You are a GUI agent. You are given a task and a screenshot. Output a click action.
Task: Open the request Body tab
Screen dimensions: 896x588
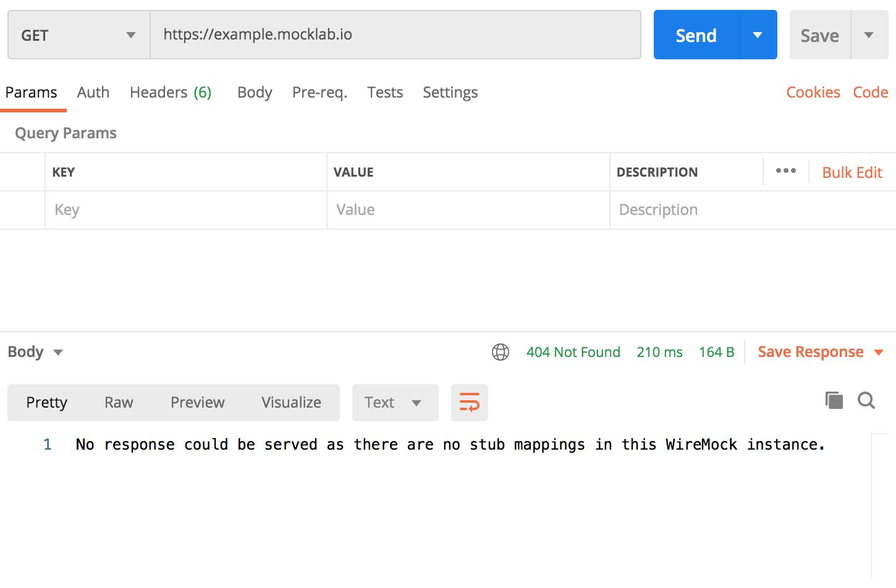(x=255, y=93)
